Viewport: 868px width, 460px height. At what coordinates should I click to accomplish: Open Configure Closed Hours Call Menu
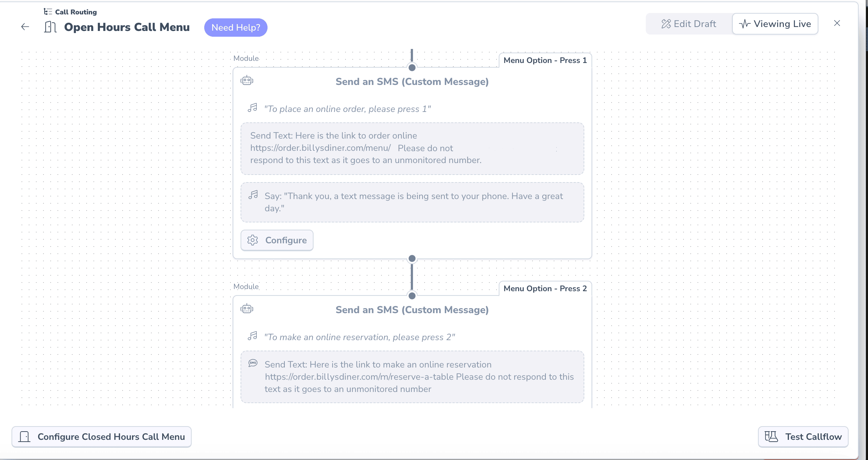(101, 437)
